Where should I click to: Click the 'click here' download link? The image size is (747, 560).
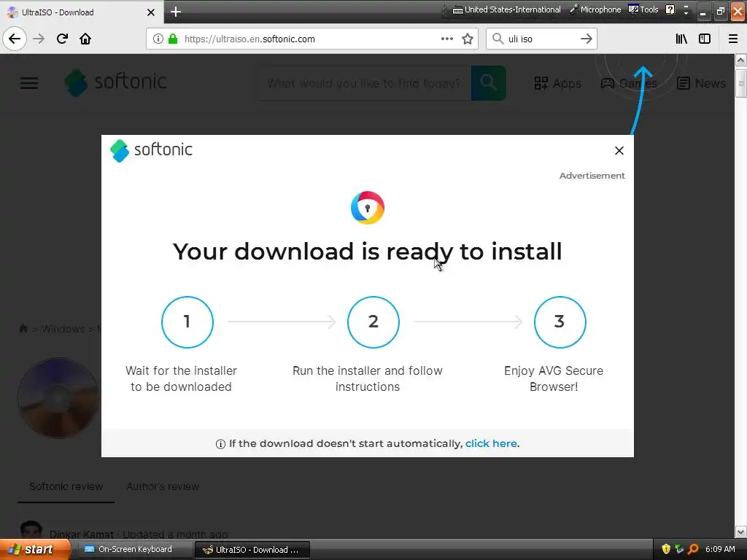click(491, 443)
